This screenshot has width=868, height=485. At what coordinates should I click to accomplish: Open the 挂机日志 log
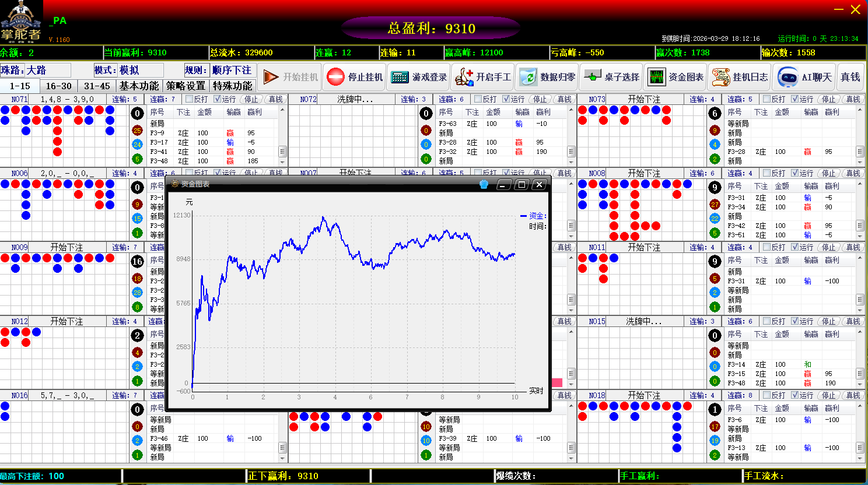tap(740, 77)
